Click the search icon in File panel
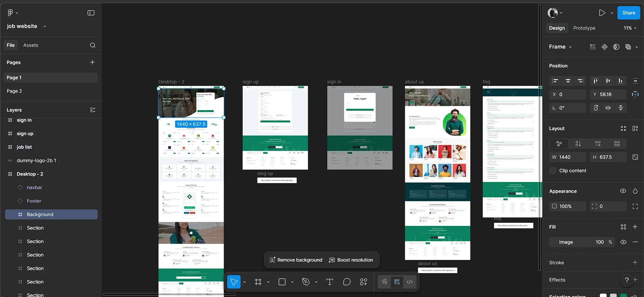This screenshot has width=644, height=297. pyautogui.click(x=93, y=45)
